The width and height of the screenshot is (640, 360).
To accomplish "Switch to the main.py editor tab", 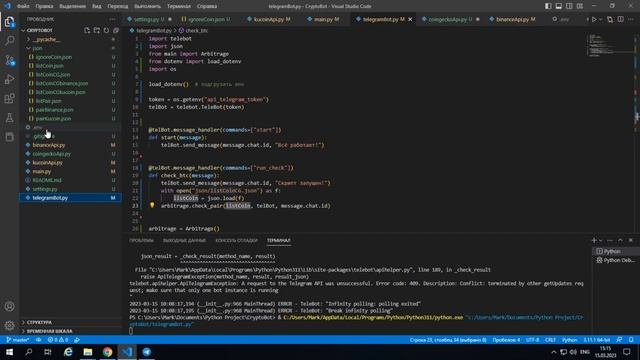I will click(x=324, y=19).
